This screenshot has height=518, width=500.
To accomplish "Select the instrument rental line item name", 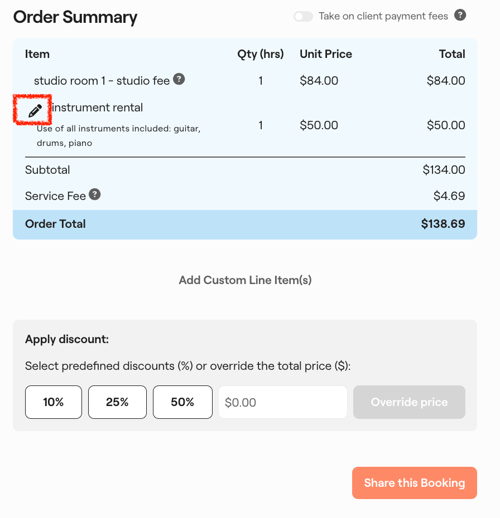I will pyautogui.click(x=97, y=107).
